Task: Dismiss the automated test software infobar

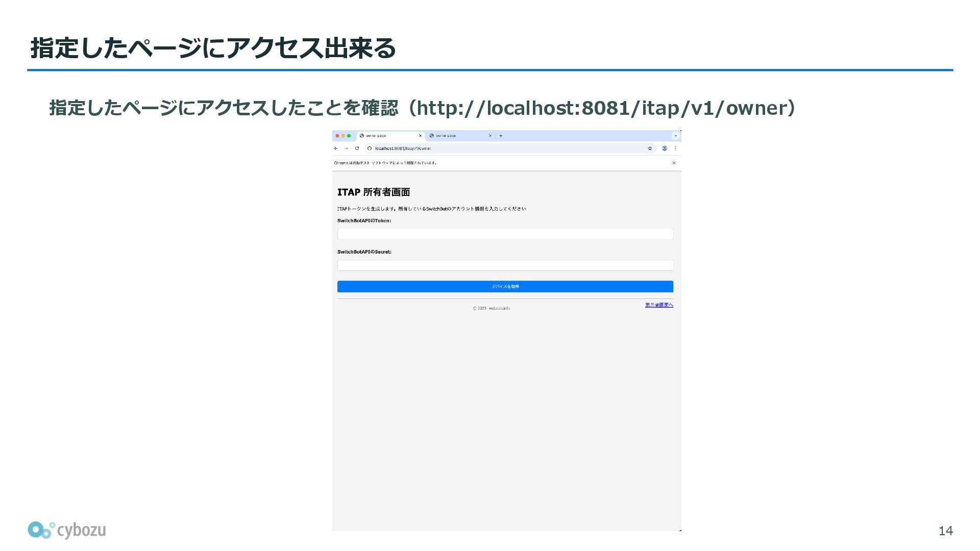Action: pyautogui.click(x=674, y=163)
